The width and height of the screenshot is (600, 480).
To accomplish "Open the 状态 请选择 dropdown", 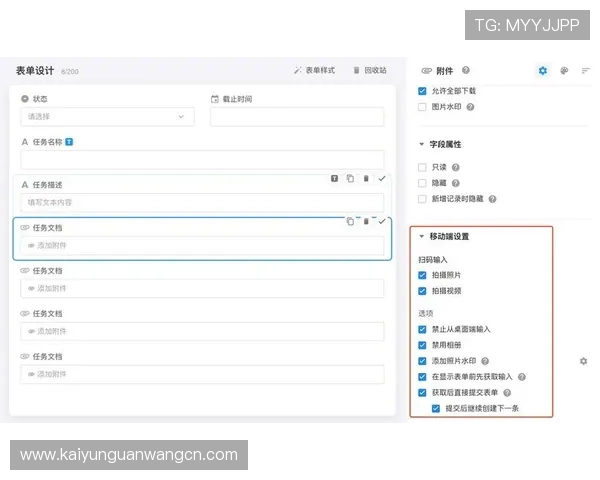I will (x=107, y=116).
